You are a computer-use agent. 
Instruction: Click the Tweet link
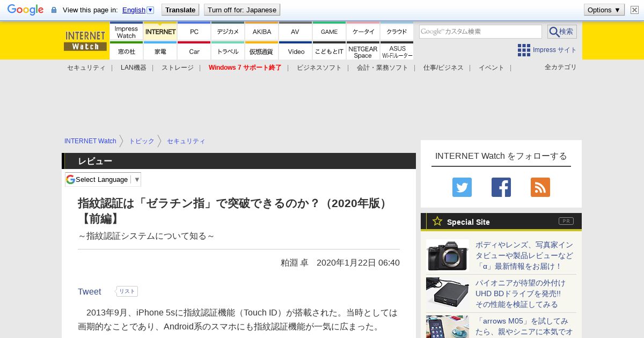pyautogui.click(x=89, y=291)
